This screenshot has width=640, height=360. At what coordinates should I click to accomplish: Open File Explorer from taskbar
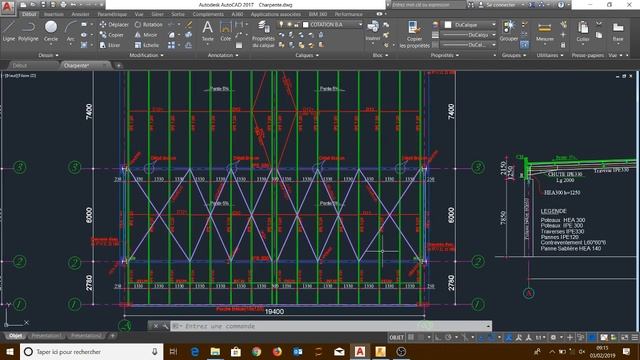click(x=215, y=351)
